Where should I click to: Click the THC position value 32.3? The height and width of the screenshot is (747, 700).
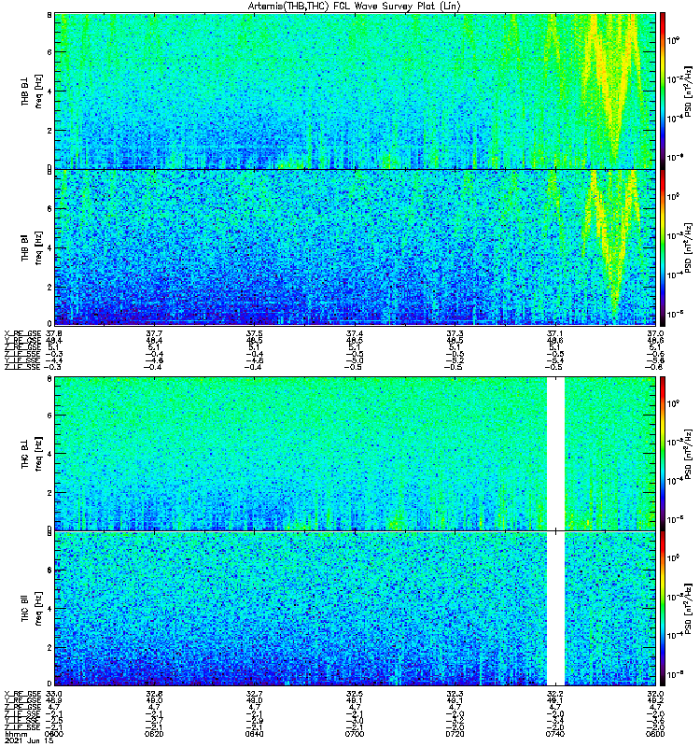(455, 694)
